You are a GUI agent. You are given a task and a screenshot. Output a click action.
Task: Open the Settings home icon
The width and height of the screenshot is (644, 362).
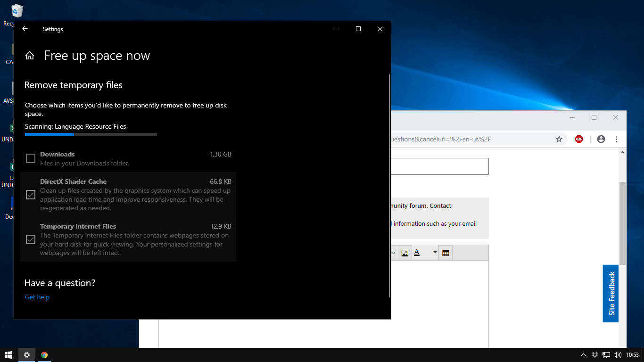tap(30, 56)
